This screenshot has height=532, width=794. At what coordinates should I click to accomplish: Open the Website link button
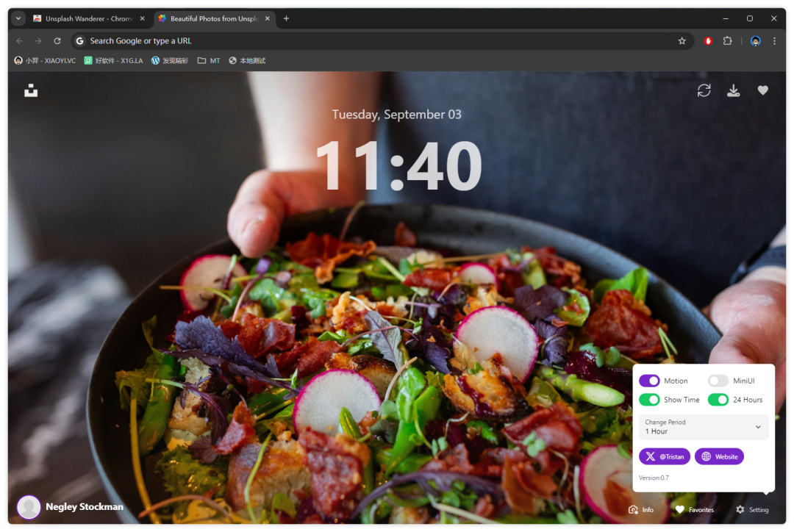point(719,456)
